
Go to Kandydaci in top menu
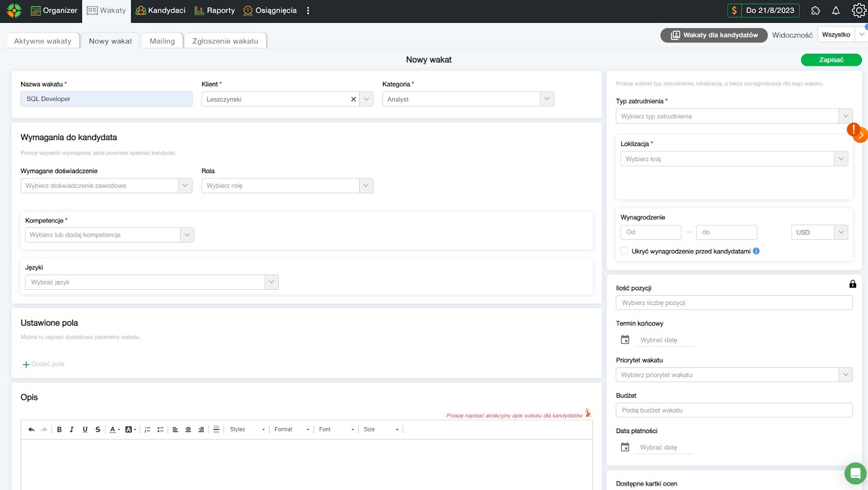[161, 10]
